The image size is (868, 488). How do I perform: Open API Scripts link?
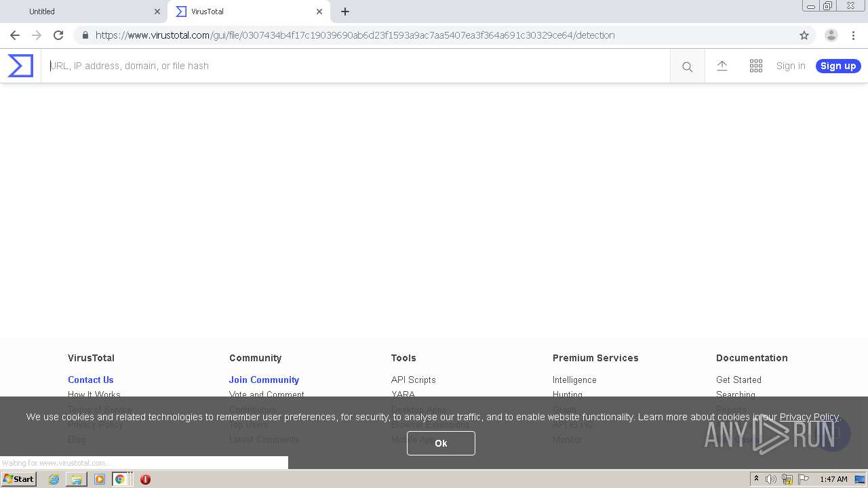(413, 380)
